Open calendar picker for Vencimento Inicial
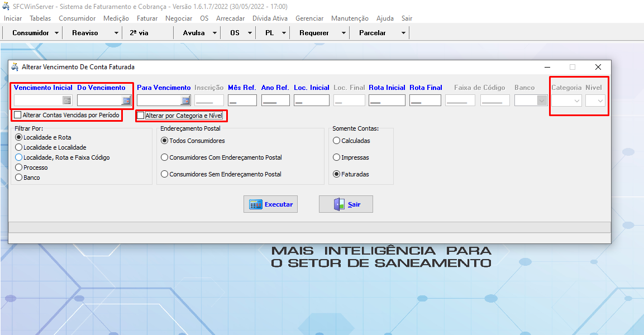644x335 pixels. pos(66,100)
